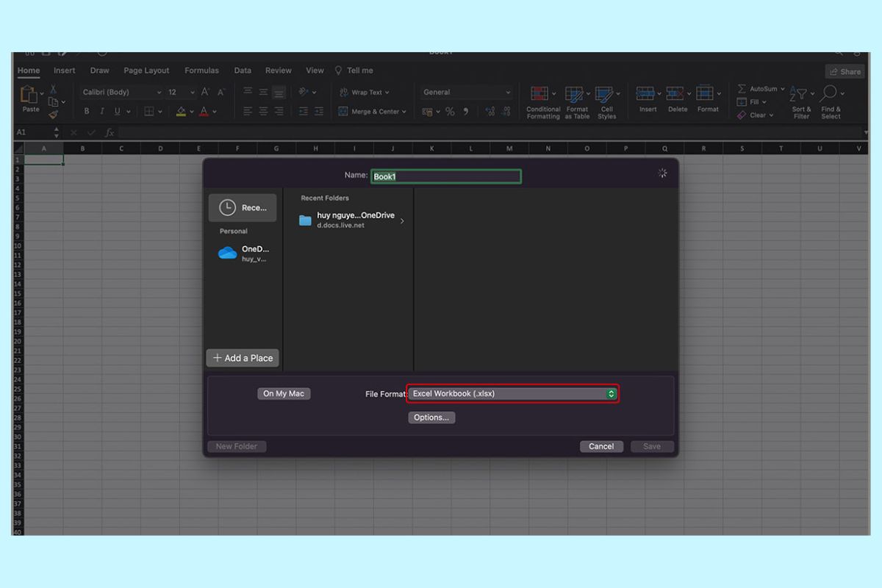Open Conditional Formatting
The image size is (882, 588).
tap(542, 102)
